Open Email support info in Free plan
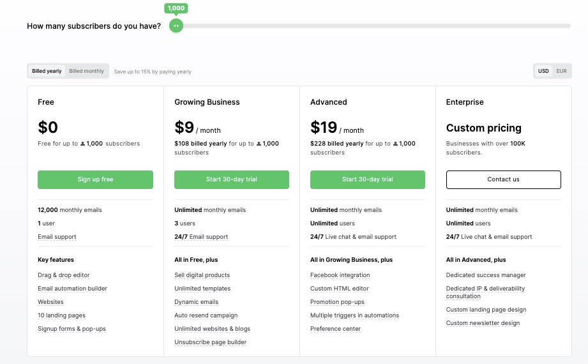Screen dimensions: 588x364 click(57, 237)
